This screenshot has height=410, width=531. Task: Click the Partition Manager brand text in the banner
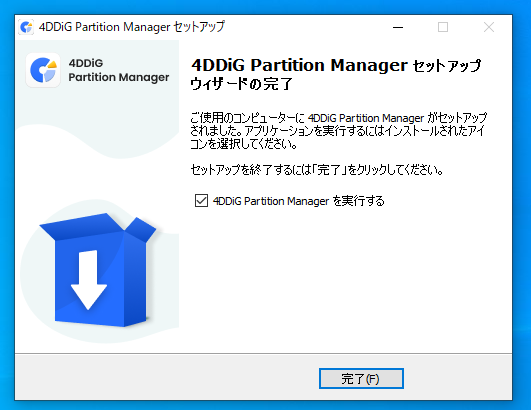coord(119,77)
